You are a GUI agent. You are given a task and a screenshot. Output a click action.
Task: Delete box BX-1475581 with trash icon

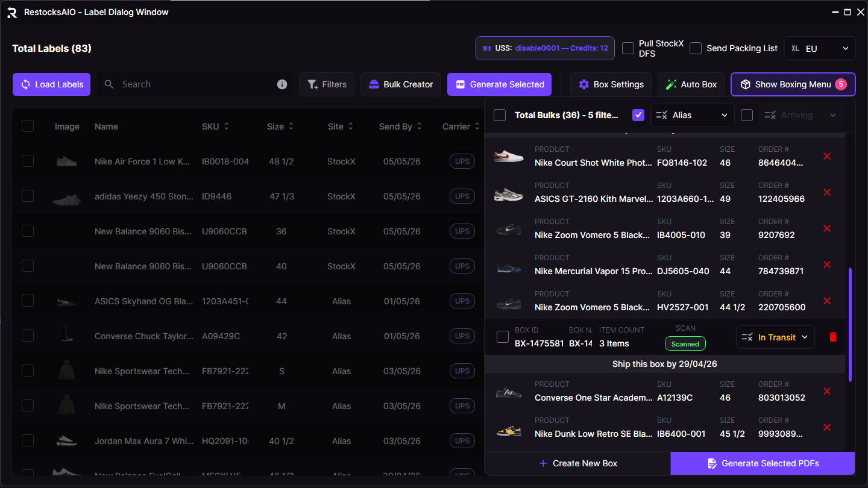click(833, 337)
